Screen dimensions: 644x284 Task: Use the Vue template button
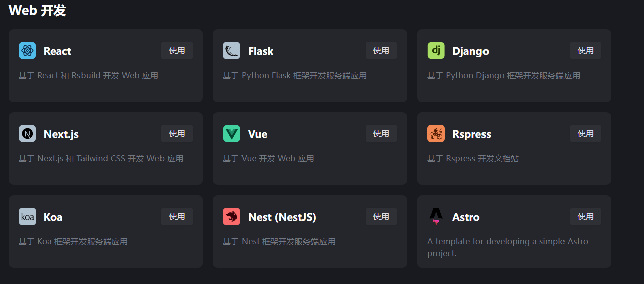pos(381,134)
